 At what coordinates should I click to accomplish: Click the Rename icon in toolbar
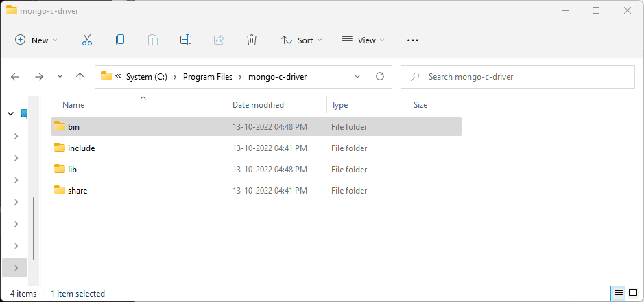pyautogui.click(x=185, y=40)
